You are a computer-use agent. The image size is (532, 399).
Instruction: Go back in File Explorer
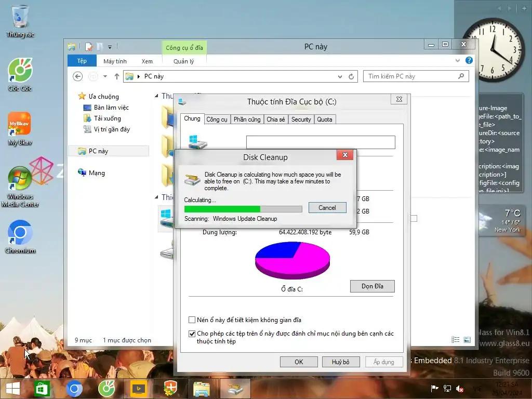pyautogui.click(x=78, y=76)
